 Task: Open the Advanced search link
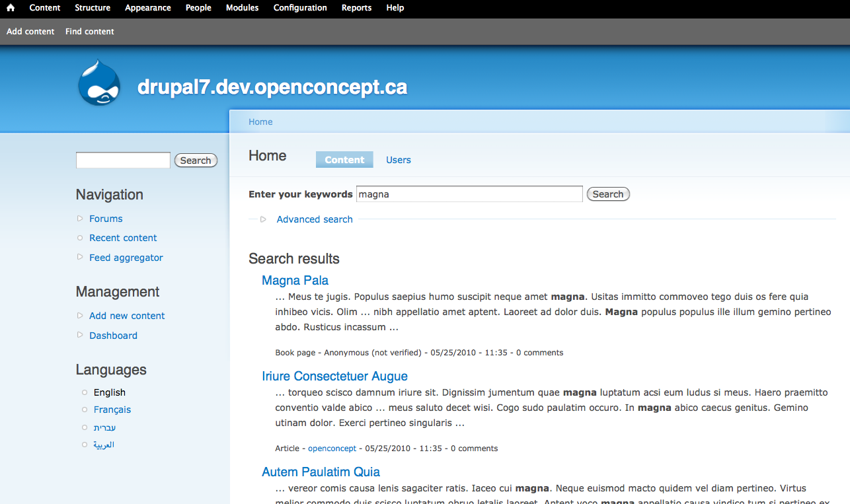coord(315,219)
